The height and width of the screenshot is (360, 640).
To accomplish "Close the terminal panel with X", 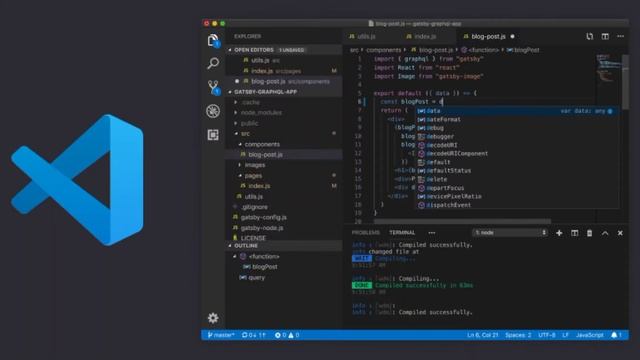I will point(620,233).
